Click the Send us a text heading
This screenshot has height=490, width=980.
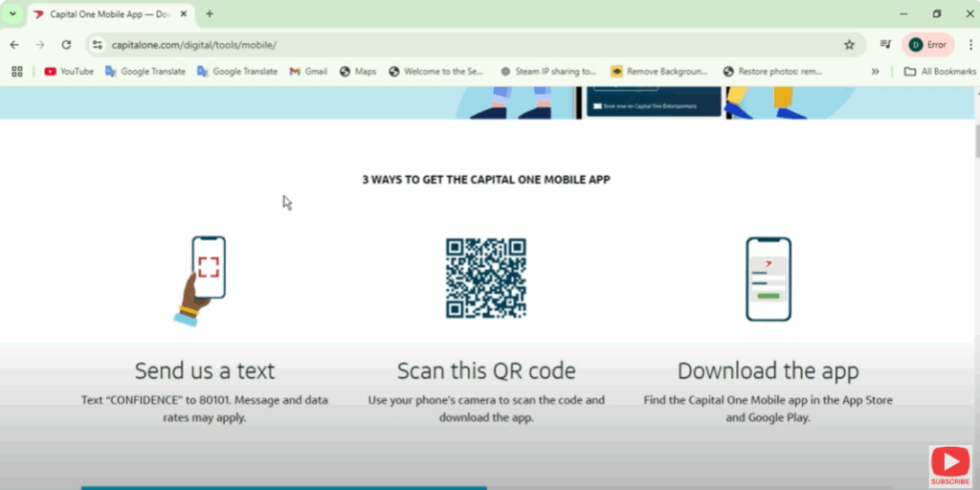pyautogui.click(x=205, y=370)
